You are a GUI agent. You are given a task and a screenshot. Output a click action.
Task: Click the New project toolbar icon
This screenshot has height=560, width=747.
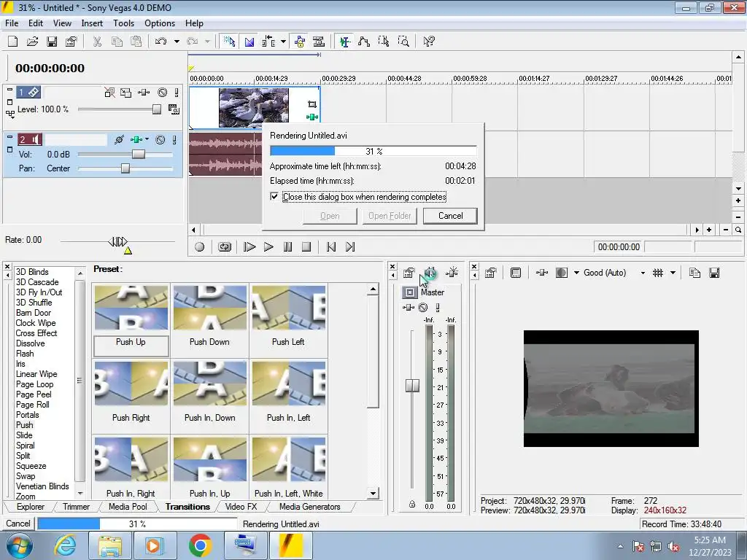click(x=13, y=42)
